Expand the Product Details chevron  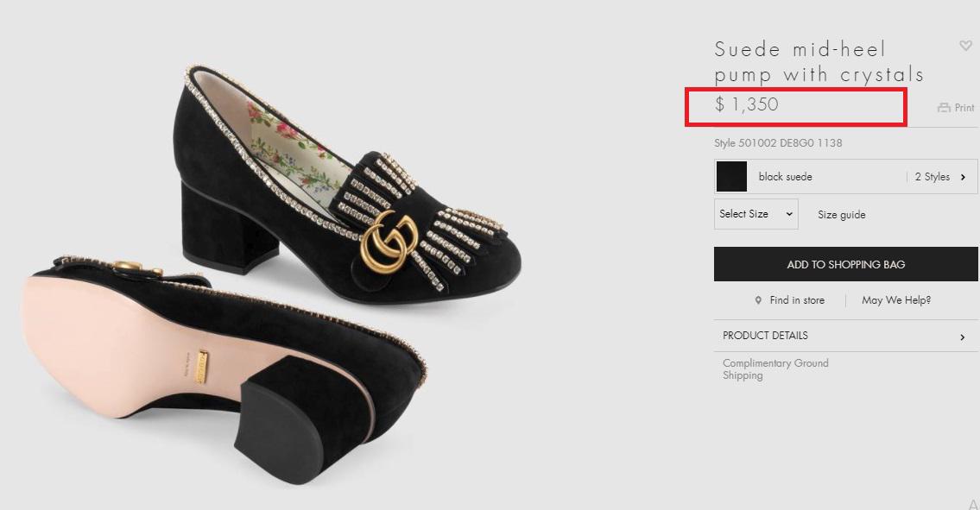pyautogui.click(x=963, y=337)
